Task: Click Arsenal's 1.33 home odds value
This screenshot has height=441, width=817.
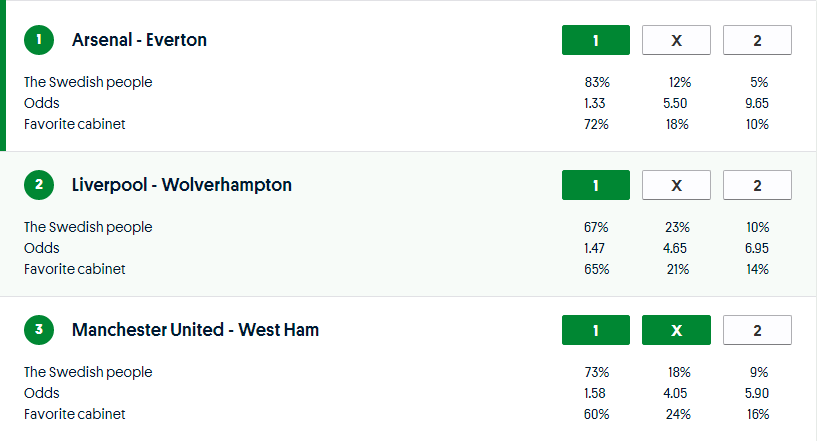Action: (x=596, y=103)
